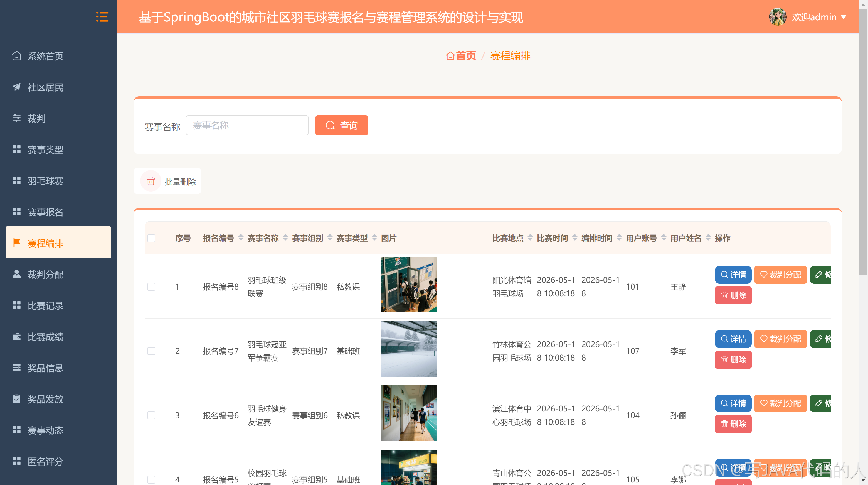
Task: Sort by 用户账号 column
Action: coord(664,238)
